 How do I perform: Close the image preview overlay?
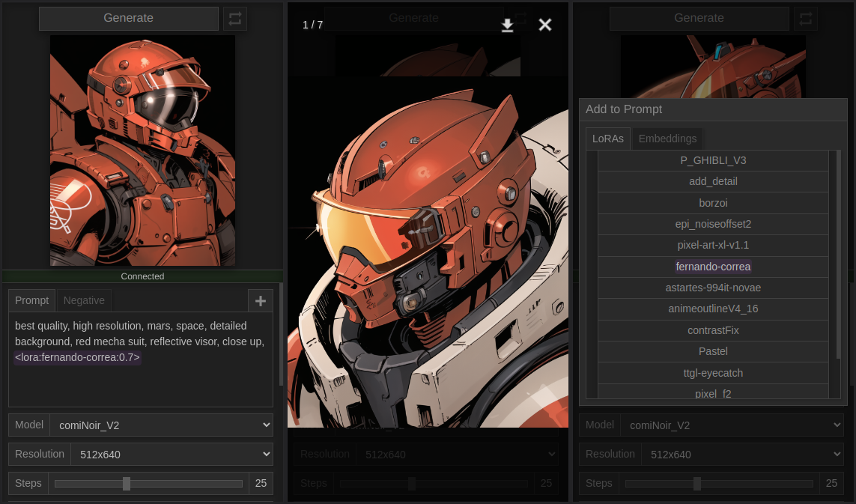(x=544, y=25)
